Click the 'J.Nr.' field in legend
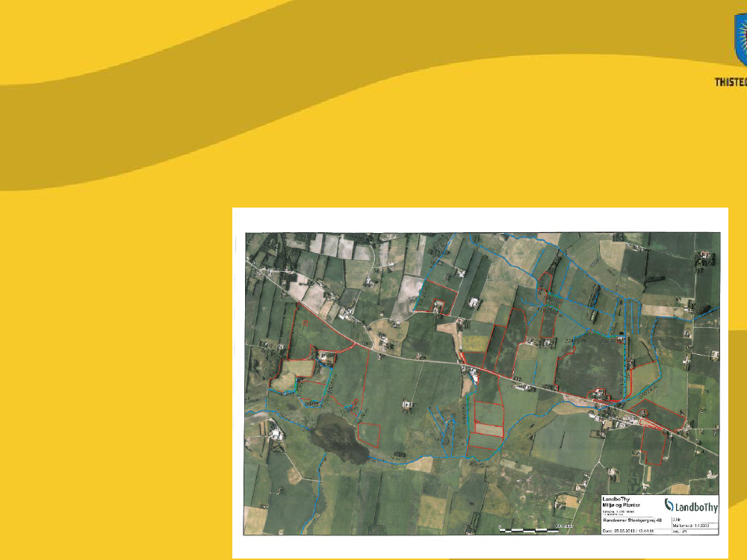Viewport: 747px width, 560px height. (x=677, y=520)
